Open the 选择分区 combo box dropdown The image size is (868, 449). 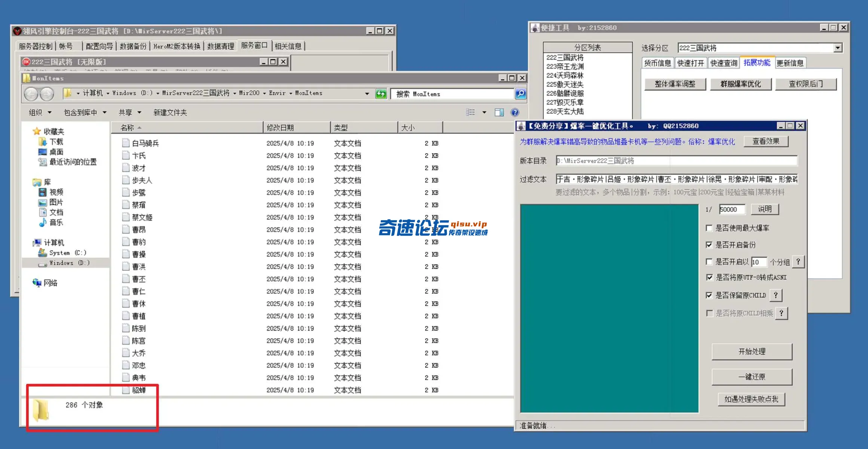click(838, 48)
